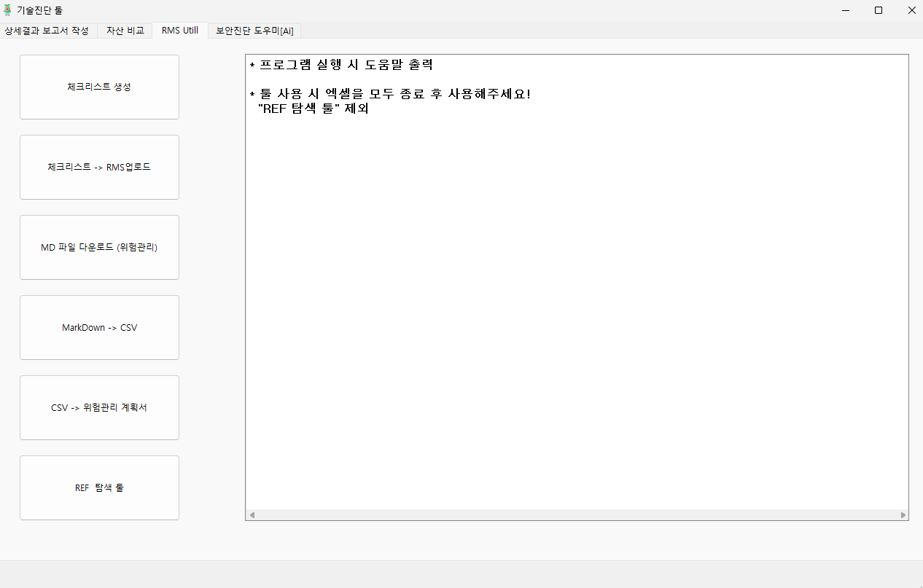Click the CSV -> 위험관리 계획서 button
Image resolution: width=923 pixels, height=588 pixels.
click(x=99, y=407)
